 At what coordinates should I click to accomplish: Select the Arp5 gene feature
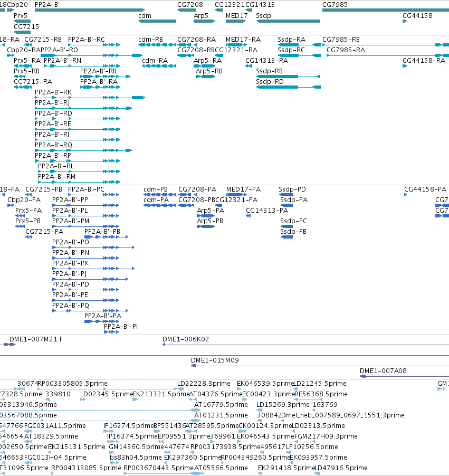205,21
